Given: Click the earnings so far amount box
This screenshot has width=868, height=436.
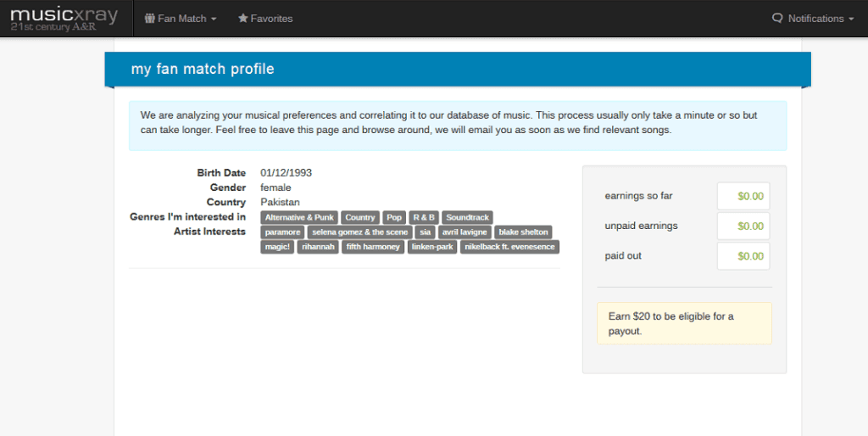Looking at the screenshot, I should (x=743, y=196).
